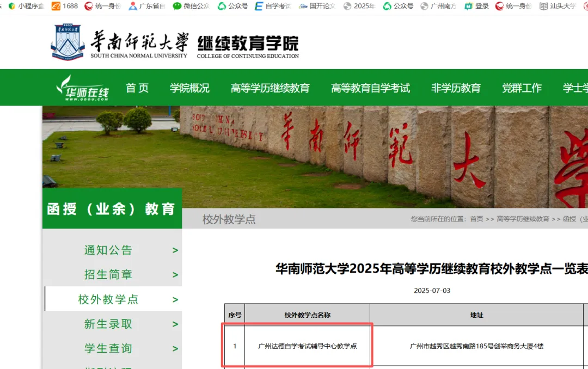Click the 校外教学点 section title

point(229,219)
